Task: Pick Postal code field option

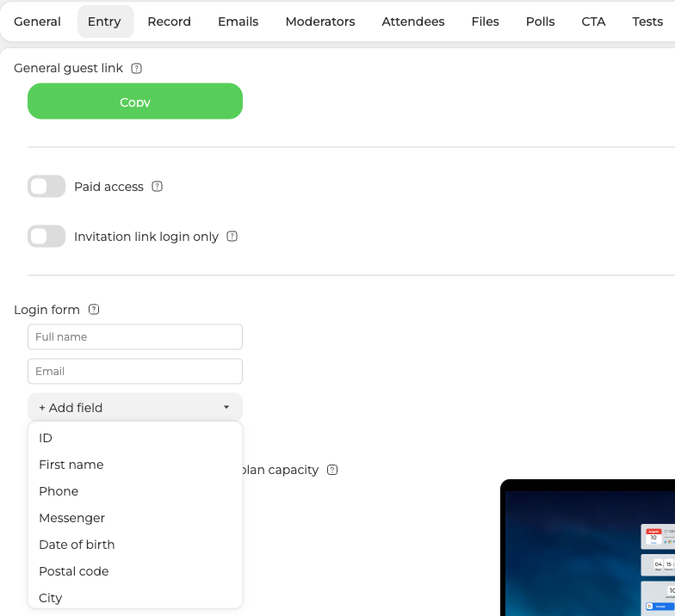Action: tap(135, 571)
